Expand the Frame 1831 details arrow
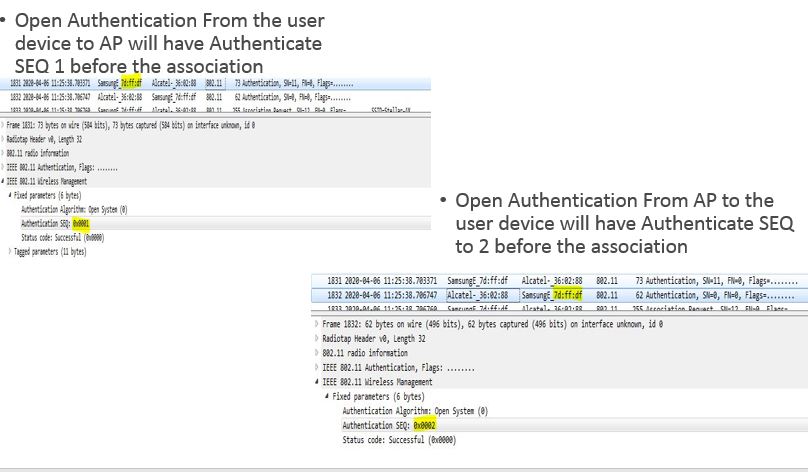This screenshot has width=808, height=472. (3, 125)
